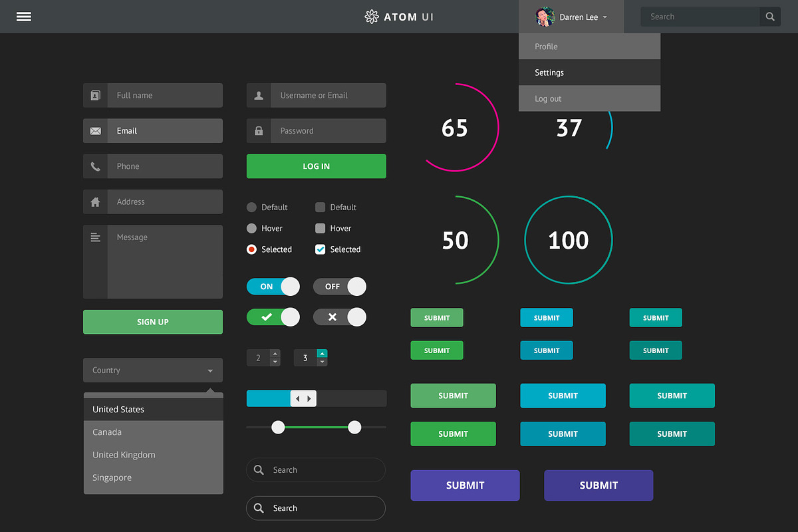
Task: Click the left knob of range slider
Action: tap(278, 427)
